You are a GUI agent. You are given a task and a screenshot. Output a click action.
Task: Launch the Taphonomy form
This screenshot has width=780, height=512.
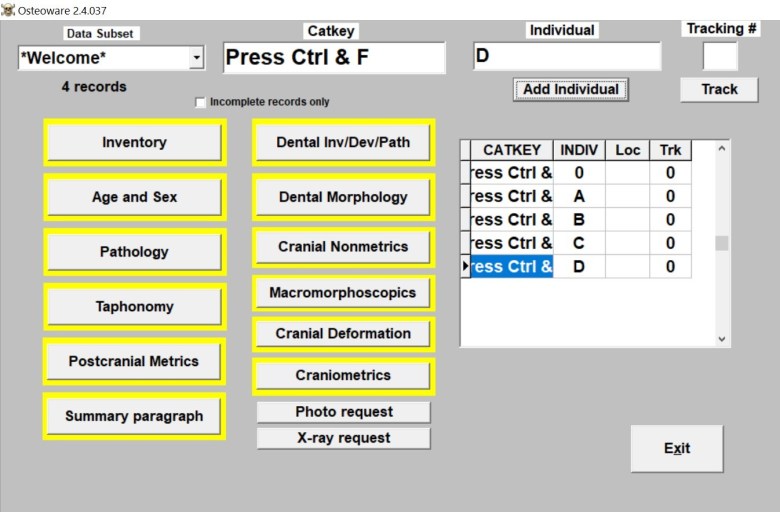134,307
